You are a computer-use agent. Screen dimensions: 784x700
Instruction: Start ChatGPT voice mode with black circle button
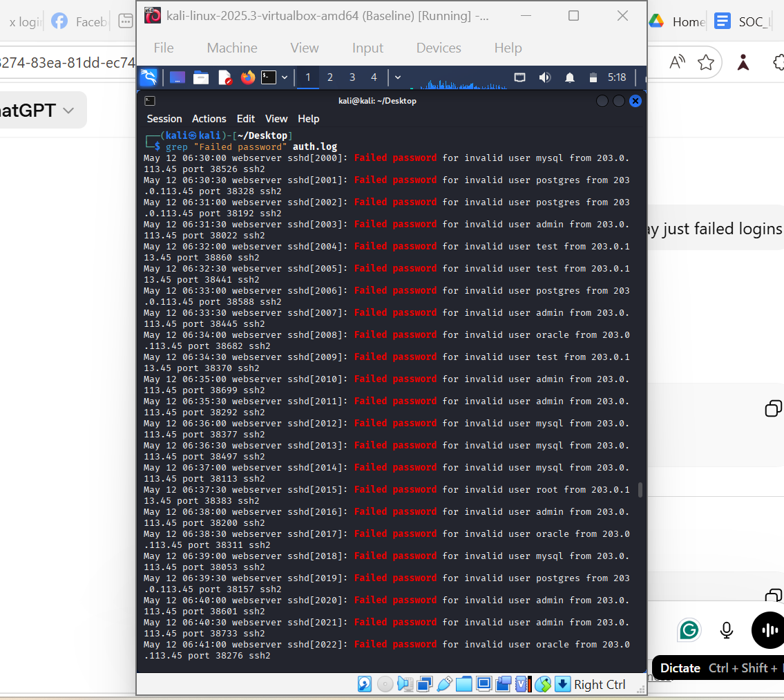point(769,630)
